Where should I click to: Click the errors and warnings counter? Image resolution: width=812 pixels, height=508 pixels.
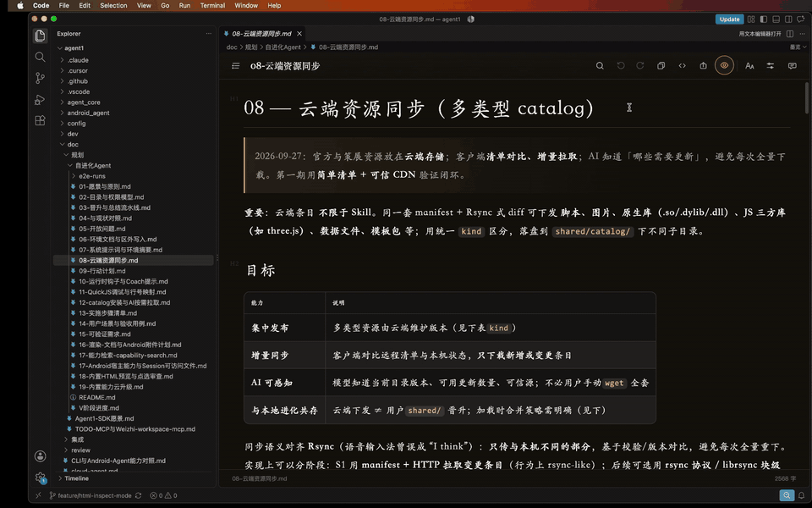[x=163, y=495]
